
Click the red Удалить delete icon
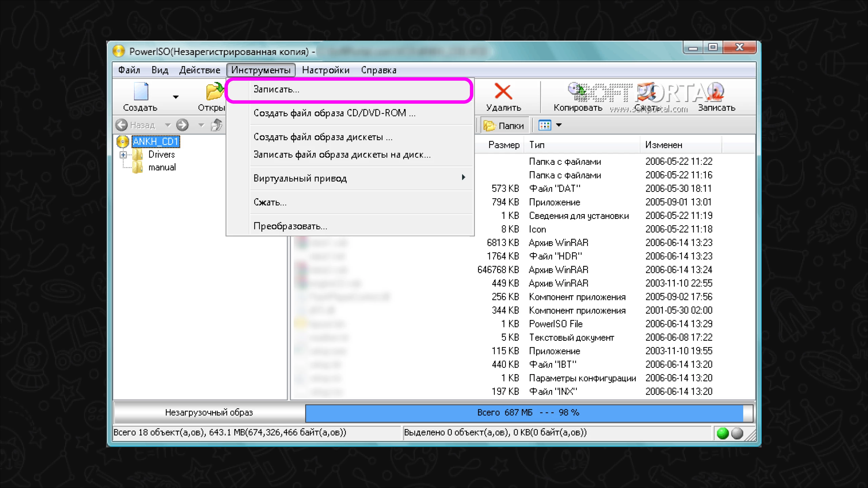(x=503, y=91)
